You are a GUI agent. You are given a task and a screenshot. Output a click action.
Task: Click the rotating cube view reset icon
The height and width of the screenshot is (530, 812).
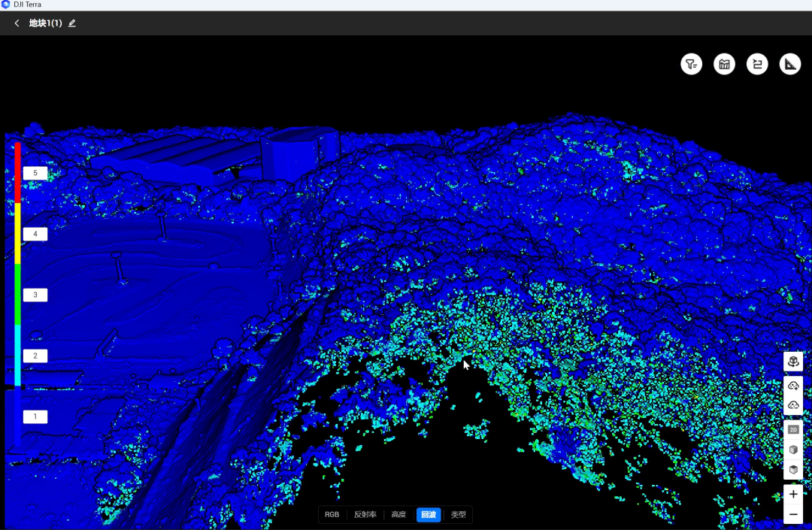(x=793, y=362)
